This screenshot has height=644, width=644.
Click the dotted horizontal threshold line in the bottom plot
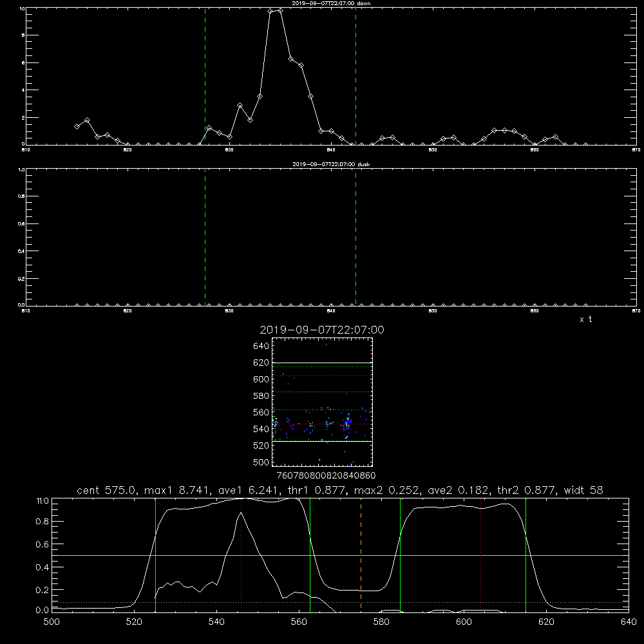click(x=340, y=603)
